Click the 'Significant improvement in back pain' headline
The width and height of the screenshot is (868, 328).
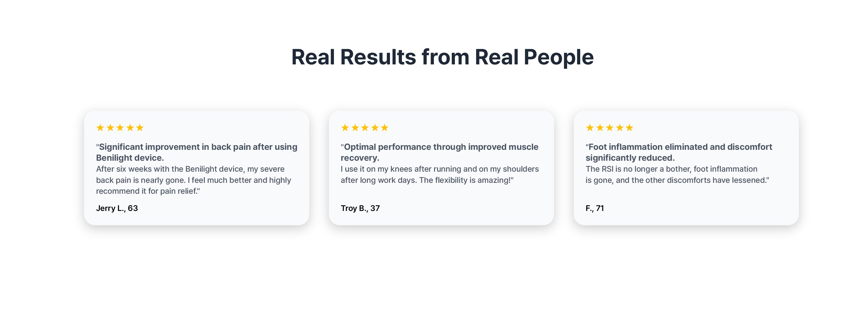coord(197,152)
